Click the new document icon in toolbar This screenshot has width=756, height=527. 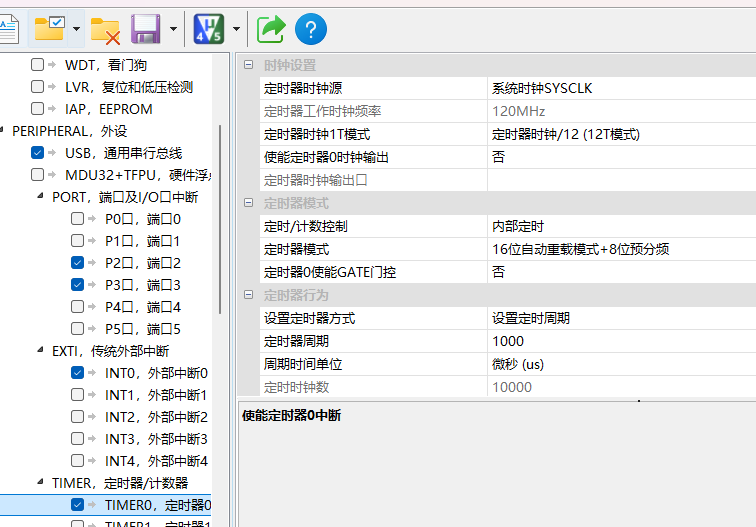(x=9, y=29)
